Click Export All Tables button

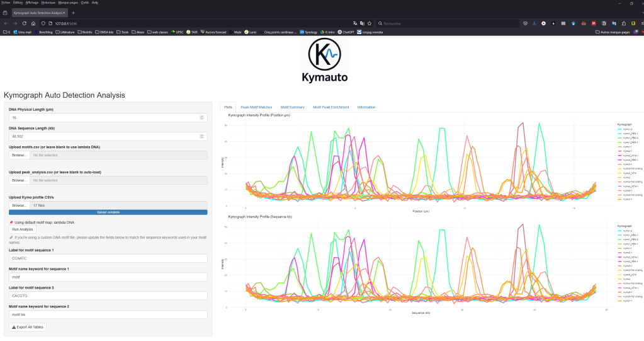coord(28,327)
